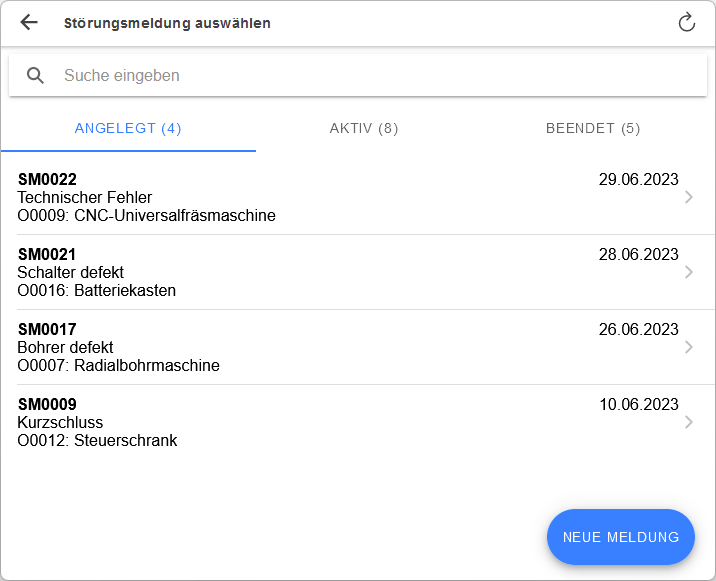Go back using the arrow icon
This screenshot has width=716, height=581.
(29, 23)
